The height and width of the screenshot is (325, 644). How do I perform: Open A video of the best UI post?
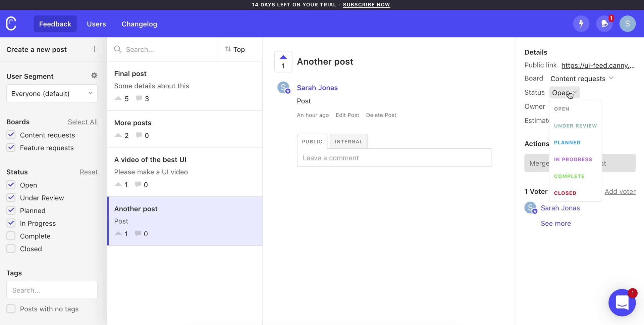click(185, 172)
